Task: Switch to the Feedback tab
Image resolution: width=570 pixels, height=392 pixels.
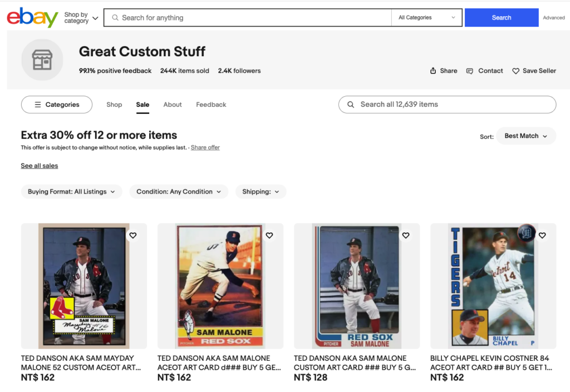Action: click(x=211, y=105)
